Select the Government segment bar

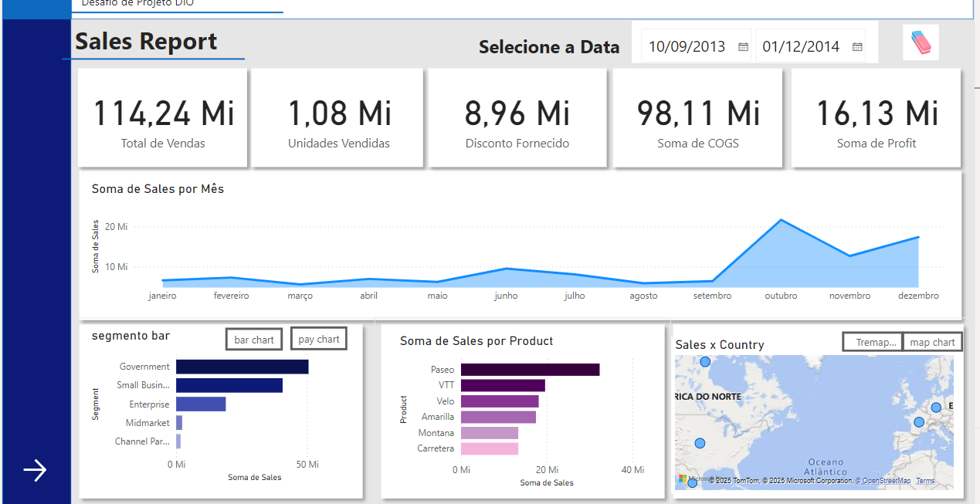pyautogui.click(x=242, y=367)
